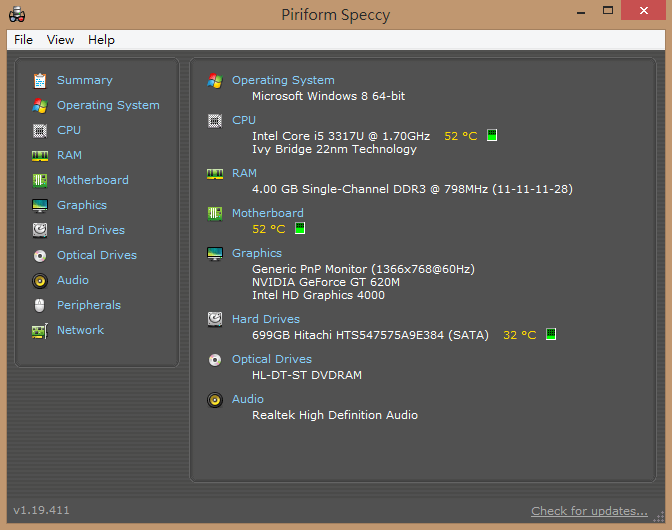Click the CPU temperature green indicator icon

pyautogui.click(x=492, y=135)
